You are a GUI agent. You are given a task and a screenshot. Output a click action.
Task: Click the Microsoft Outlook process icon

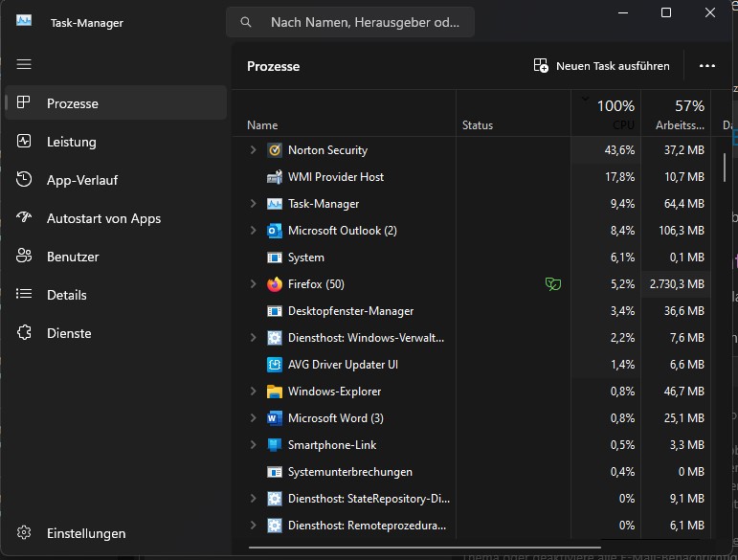[275, 231]
